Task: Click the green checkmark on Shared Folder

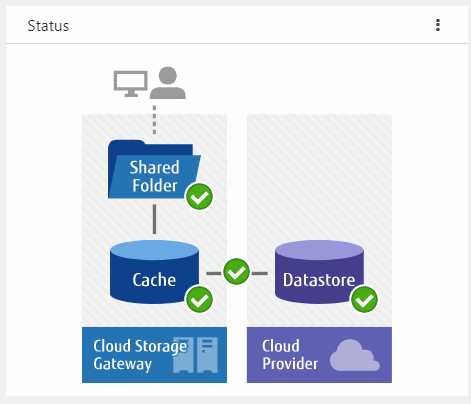Action: pos(199,197)
